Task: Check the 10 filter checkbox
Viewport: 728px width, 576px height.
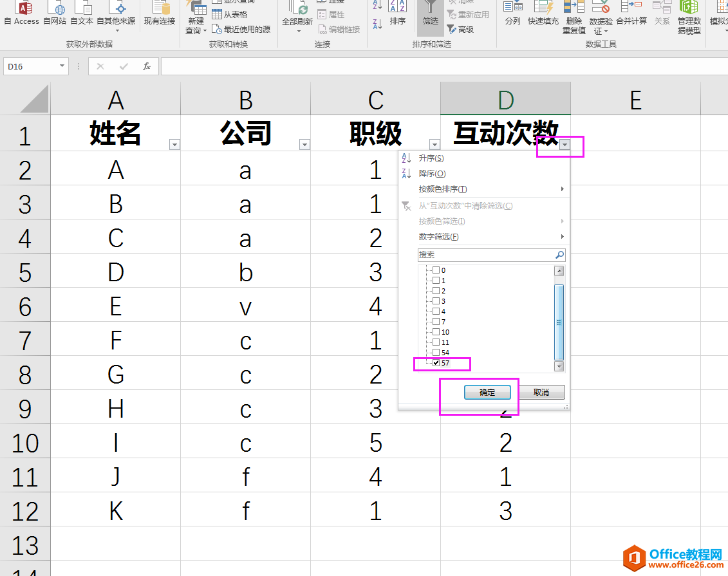Action: pos(436,332)
